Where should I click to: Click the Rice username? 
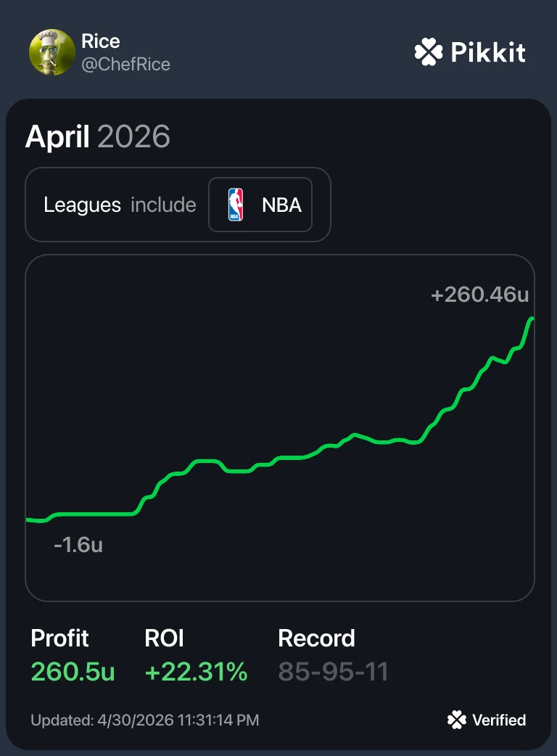point(101,41)
